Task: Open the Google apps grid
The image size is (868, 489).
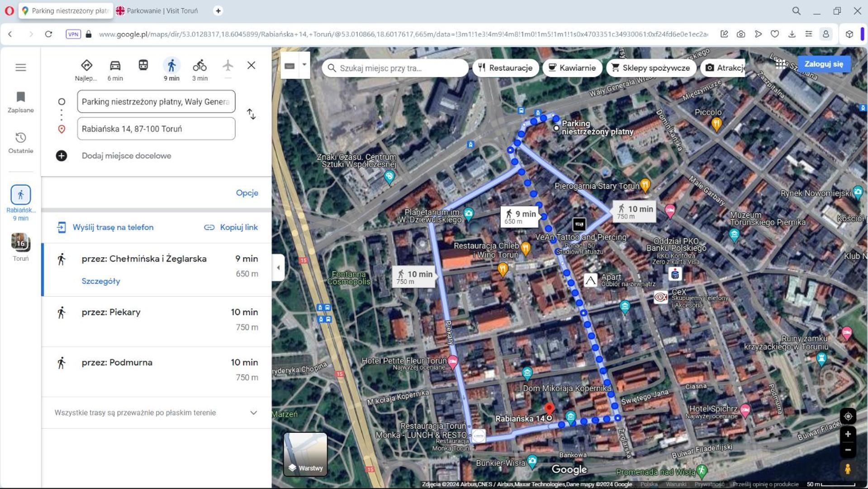Action: point(781,64)
